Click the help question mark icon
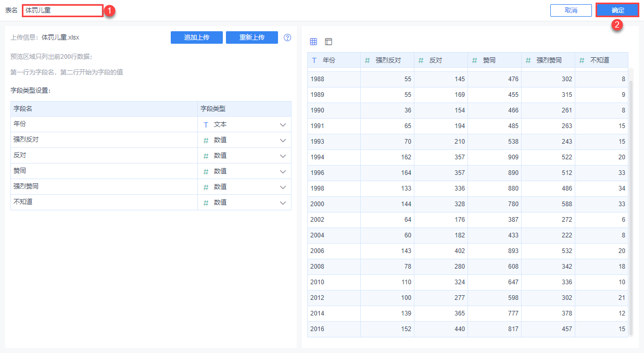This screenshot has width=644, height=353. [287, 37]
